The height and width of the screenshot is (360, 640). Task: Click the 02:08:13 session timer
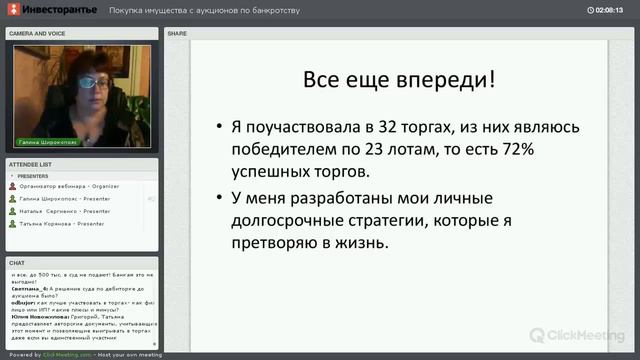609,10
